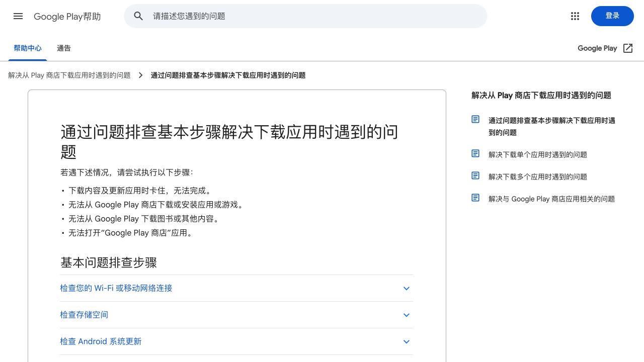The height and width of the screenshot is (362, 644).
Task: Click the current breadcrumb 通过问题排查基本步骤
Action: coord(228,75)
